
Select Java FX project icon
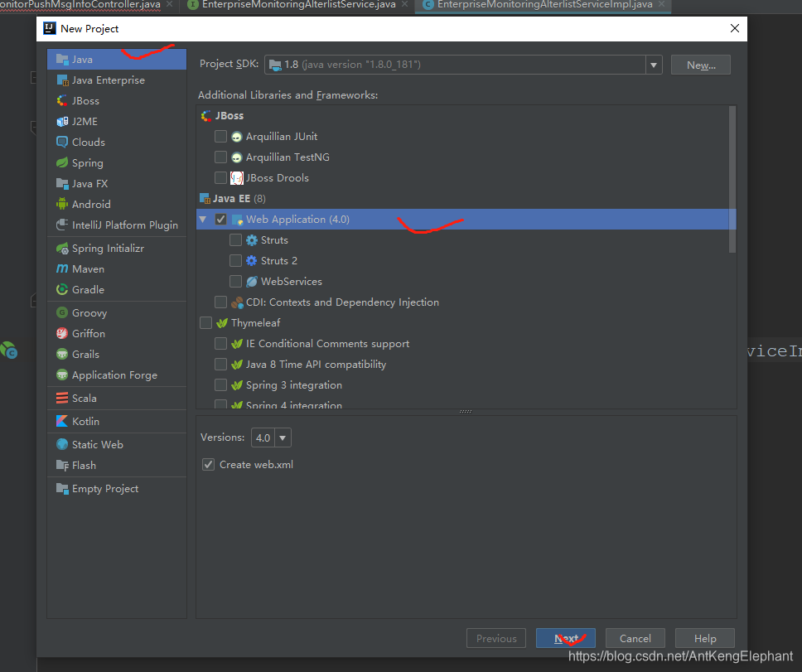tap(62, 184)
